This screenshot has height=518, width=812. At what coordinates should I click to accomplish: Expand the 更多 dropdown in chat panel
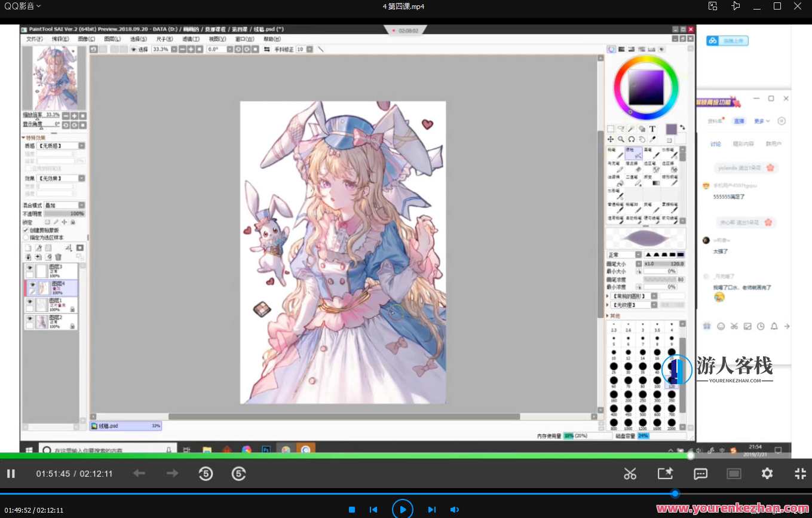(x=762, y=121)
